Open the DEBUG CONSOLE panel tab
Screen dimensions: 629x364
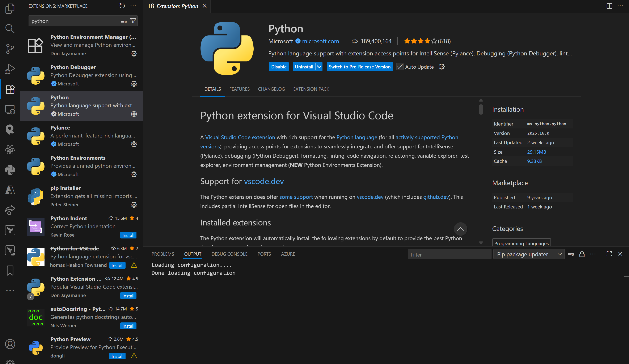pyautogui.click(x=229, y=254)
